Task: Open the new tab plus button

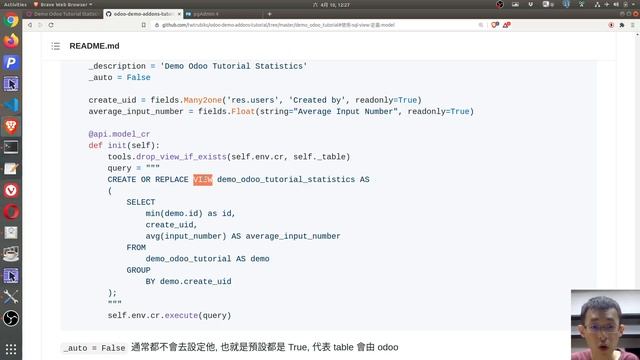Action: click(269, 14)
